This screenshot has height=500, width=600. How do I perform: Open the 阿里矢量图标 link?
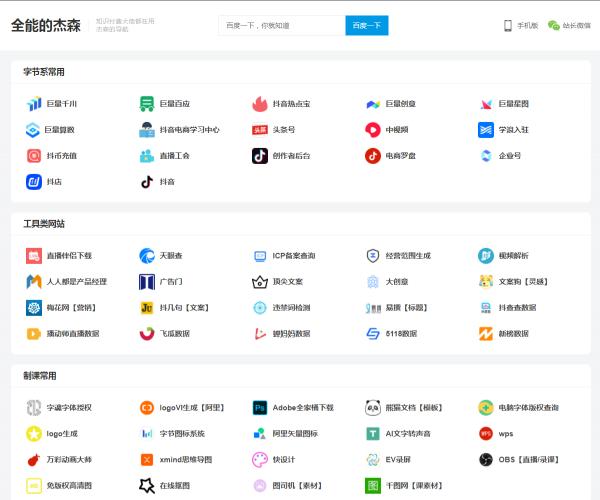click(295, 433)
